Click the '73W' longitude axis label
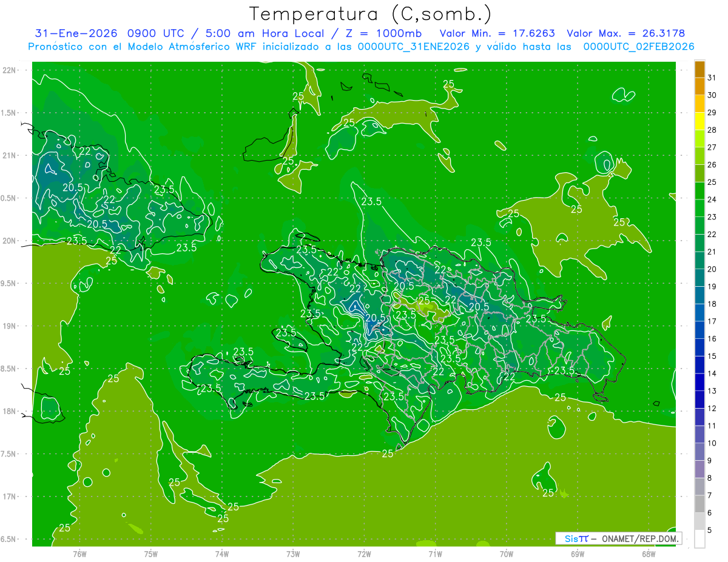 [x=293, y=554]
